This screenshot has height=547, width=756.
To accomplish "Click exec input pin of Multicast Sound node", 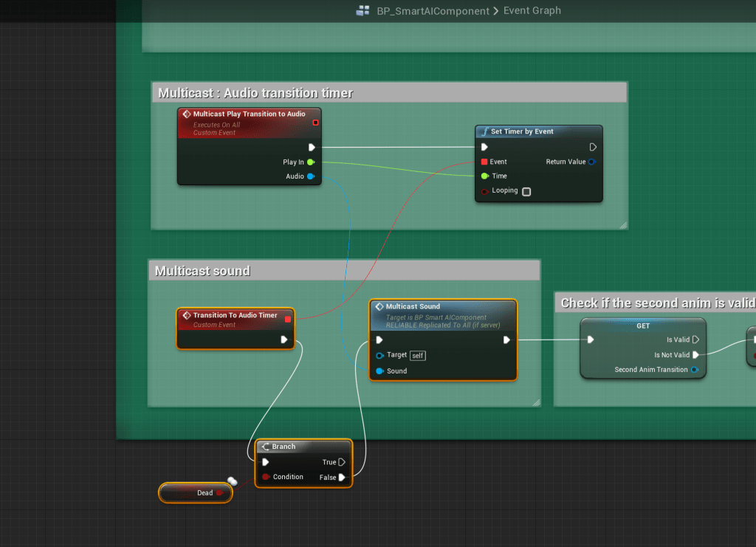I will tap(379, 340).
